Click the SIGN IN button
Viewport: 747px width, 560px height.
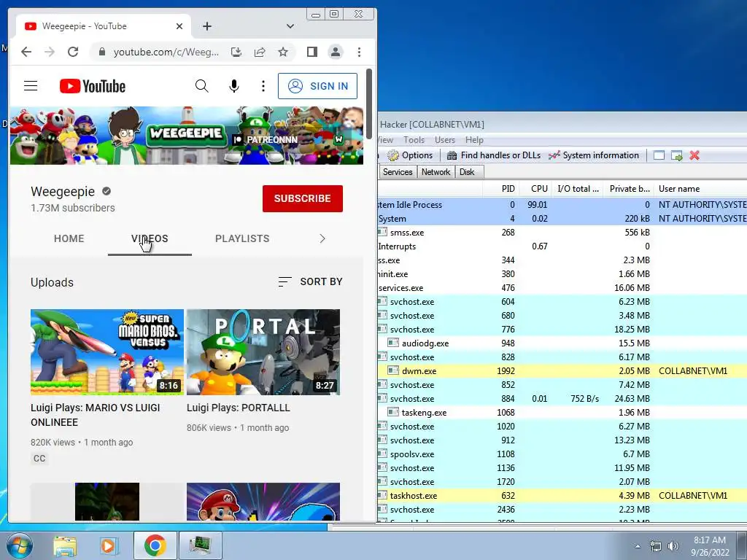(318, 86)
